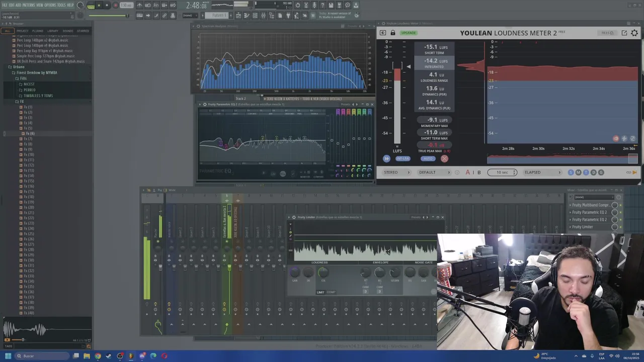Click the tempo field showing 130
This screenshot has width=644, height=362.
[x=127, y=6]
